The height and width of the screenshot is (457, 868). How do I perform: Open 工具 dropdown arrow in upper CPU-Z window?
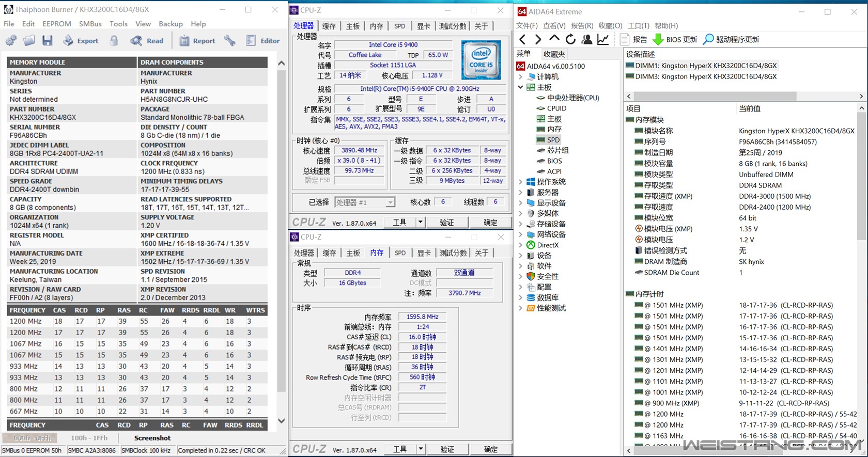pyautogui.click(x=420, y=223)
